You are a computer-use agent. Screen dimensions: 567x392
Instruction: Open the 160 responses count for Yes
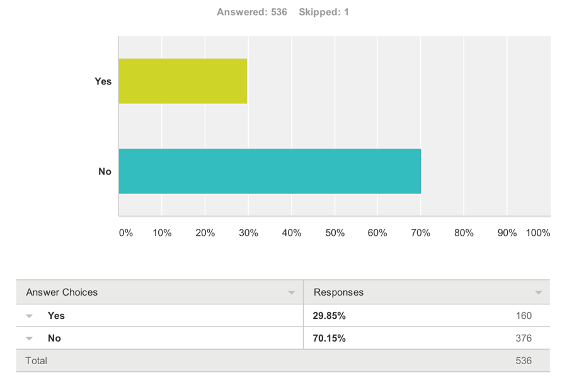click(x=524, y=316)
